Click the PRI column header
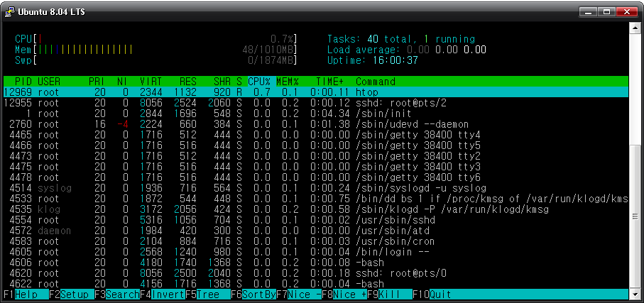This screenshot has height=303, width=644. (97, 82)
